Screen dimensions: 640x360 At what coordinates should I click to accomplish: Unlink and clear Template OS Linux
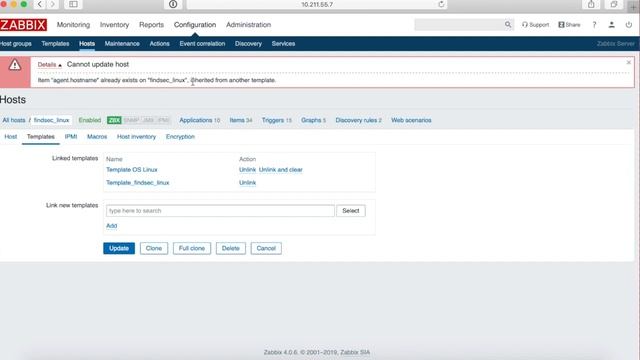(x=281, y=170)
